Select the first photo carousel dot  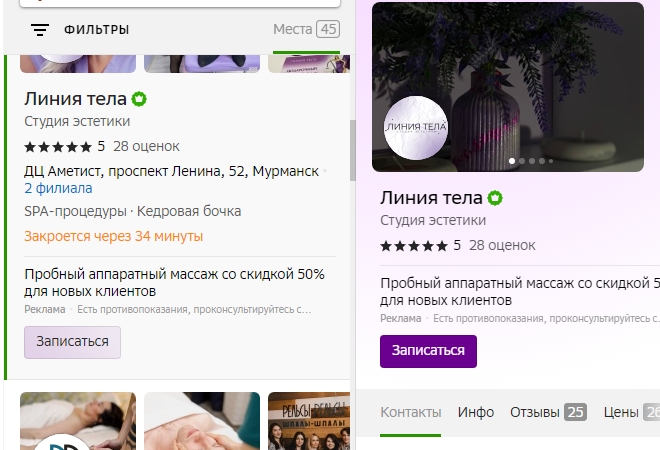click(512, 160)
